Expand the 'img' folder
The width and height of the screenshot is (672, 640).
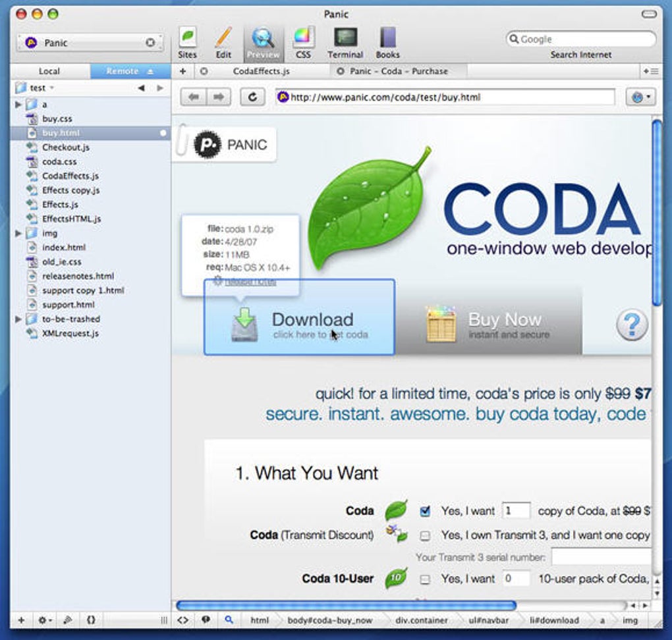coord(18,233)
